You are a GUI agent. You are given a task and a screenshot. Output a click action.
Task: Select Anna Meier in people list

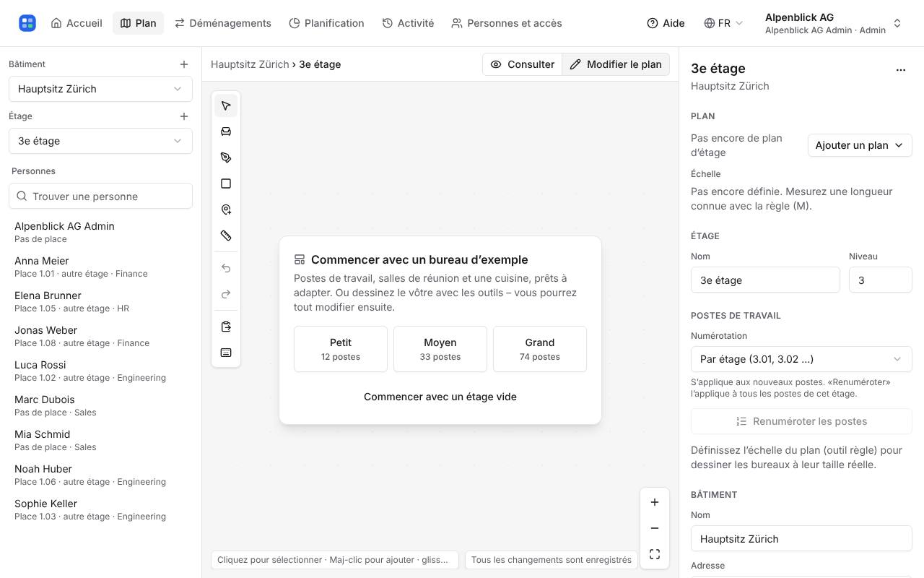(100, 267)
